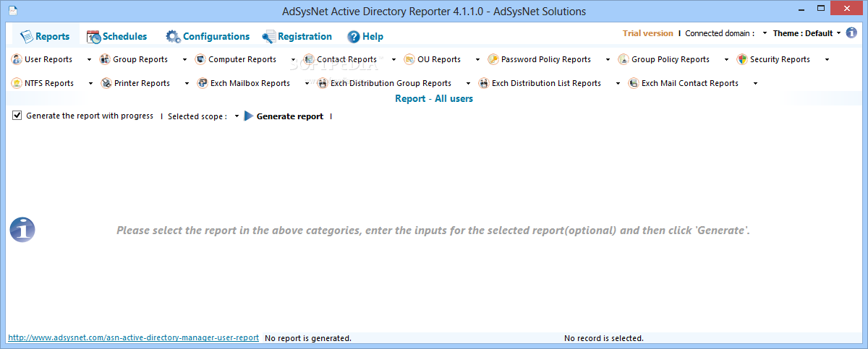Click the 'Report - All users' heading

[x=434, y=98]
